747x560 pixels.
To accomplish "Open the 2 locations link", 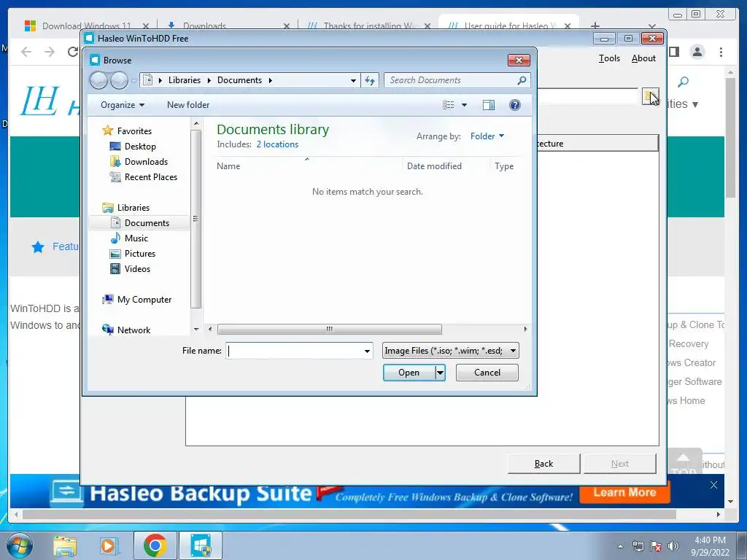I will tap(277, 144).
